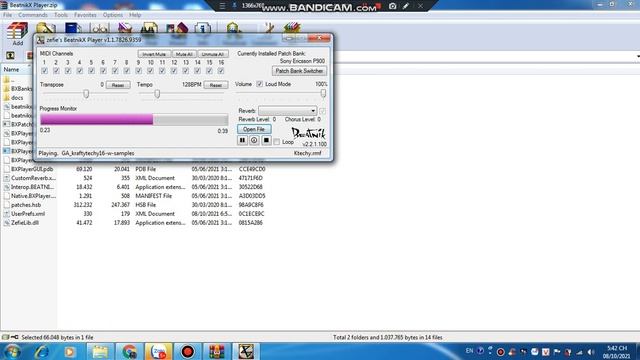
Task: Switch to Bandicam recorder on taskbar
Action: point(187,351)
